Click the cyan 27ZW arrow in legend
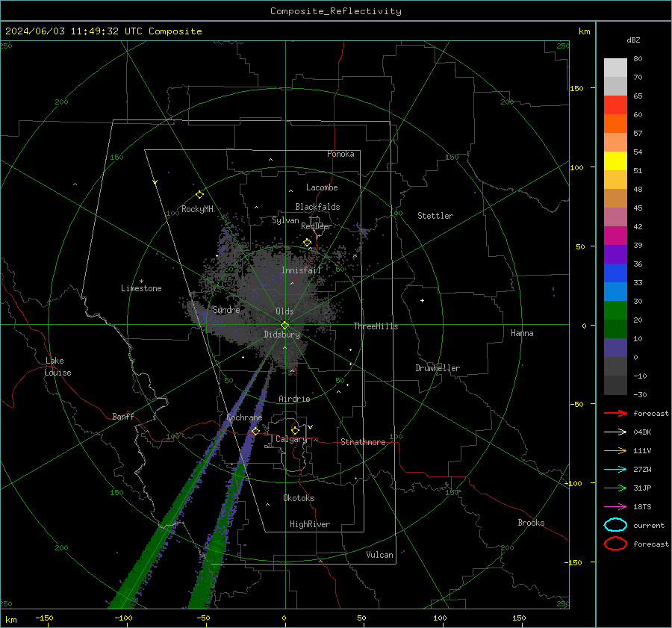Viewport: 672px width, 628px height. [615, 470]
